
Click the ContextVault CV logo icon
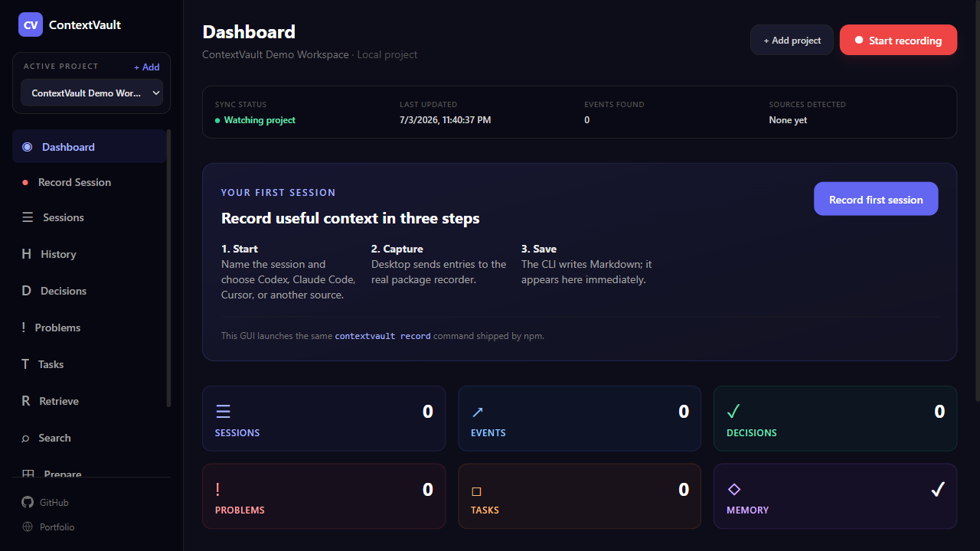31,24
